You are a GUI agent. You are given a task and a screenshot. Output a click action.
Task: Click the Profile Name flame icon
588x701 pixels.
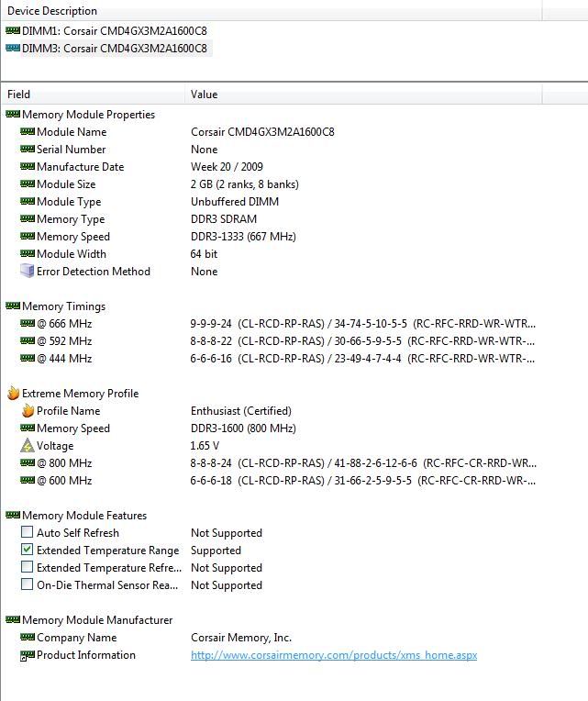(28, 410)
